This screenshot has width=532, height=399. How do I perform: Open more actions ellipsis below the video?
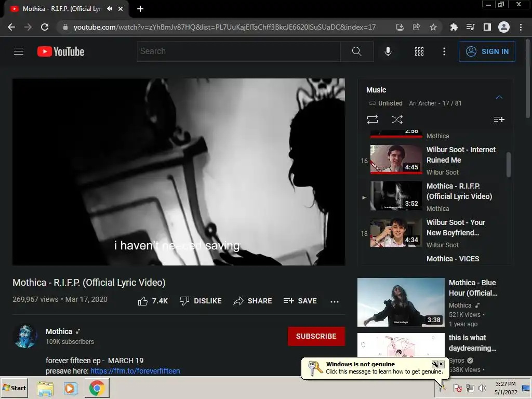[335, 301]
